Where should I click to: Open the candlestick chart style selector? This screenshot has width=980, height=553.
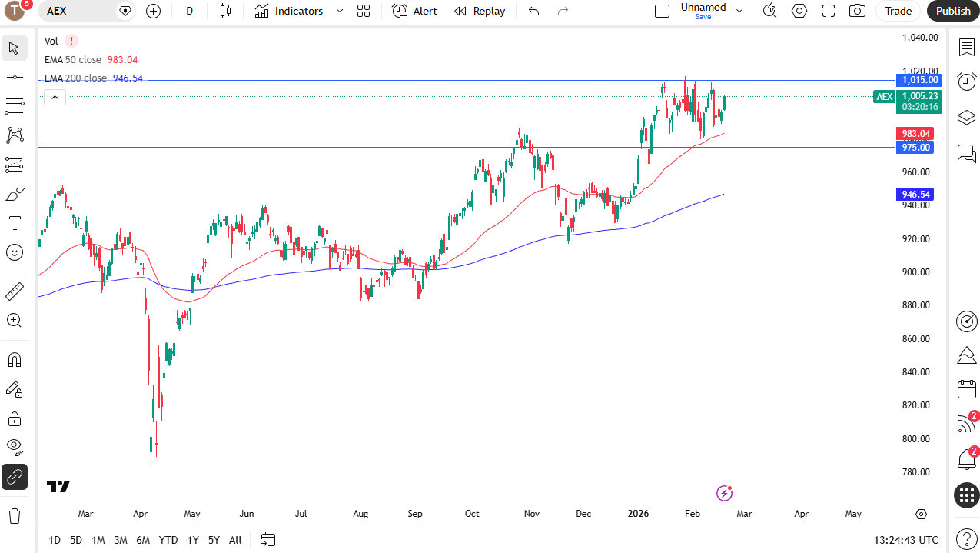pos(225,11)
